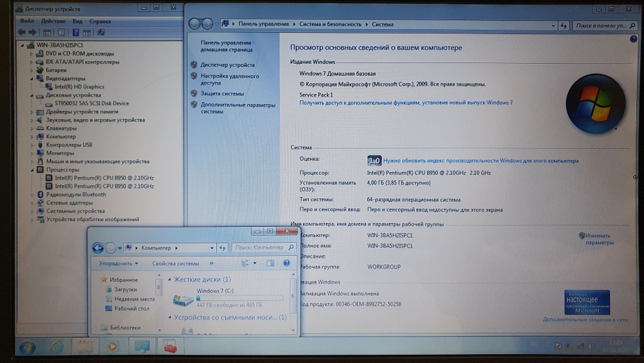
Task: Expand DVD и CD-ROM дисководы node
Action: coord(31,54)
